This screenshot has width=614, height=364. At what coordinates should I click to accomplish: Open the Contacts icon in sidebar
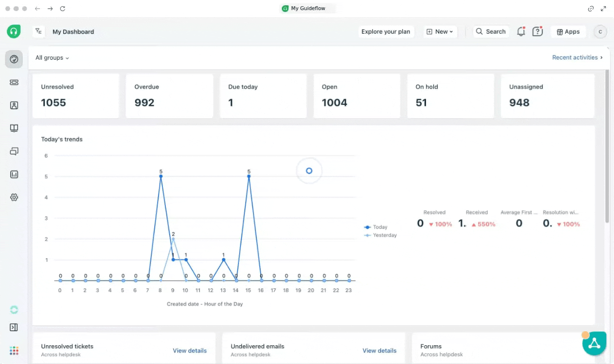(x=14, y=105)
